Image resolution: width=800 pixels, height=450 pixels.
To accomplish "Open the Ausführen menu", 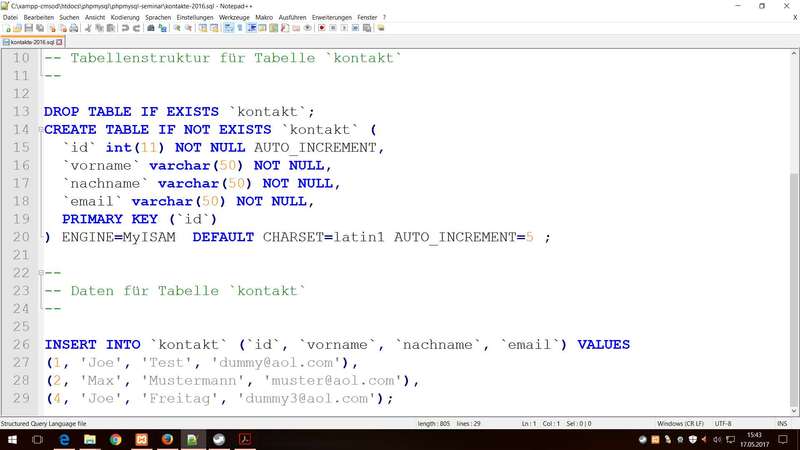I will [292, 17].
